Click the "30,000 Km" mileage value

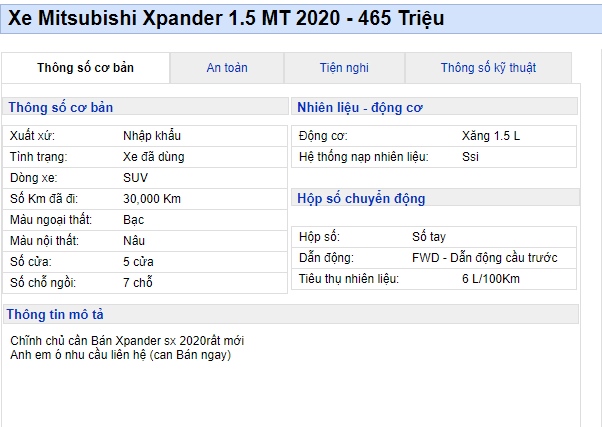pos(152,199)
